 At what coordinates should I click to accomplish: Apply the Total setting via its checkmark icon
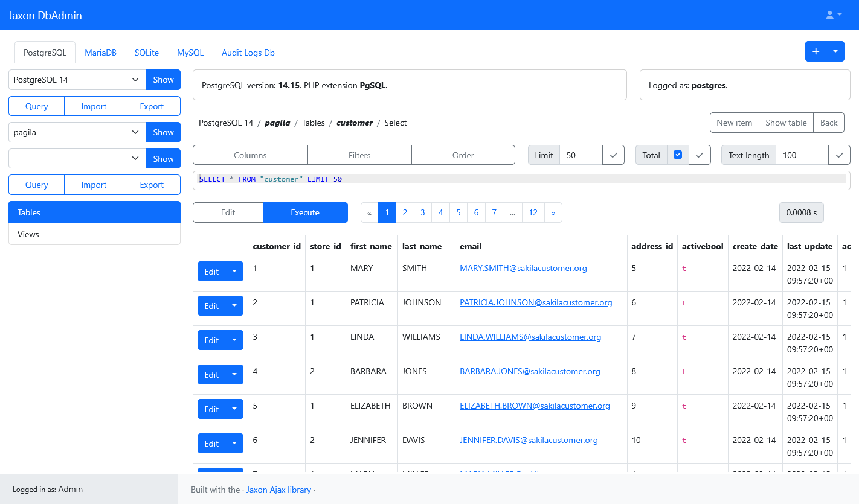click(x=699, y=155)
